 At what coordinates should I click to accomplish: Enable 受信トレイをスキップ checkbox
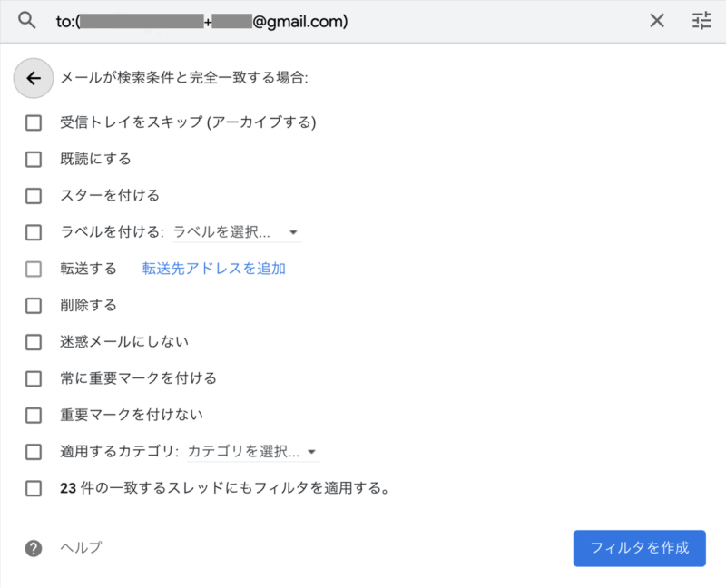click(34, 122)
